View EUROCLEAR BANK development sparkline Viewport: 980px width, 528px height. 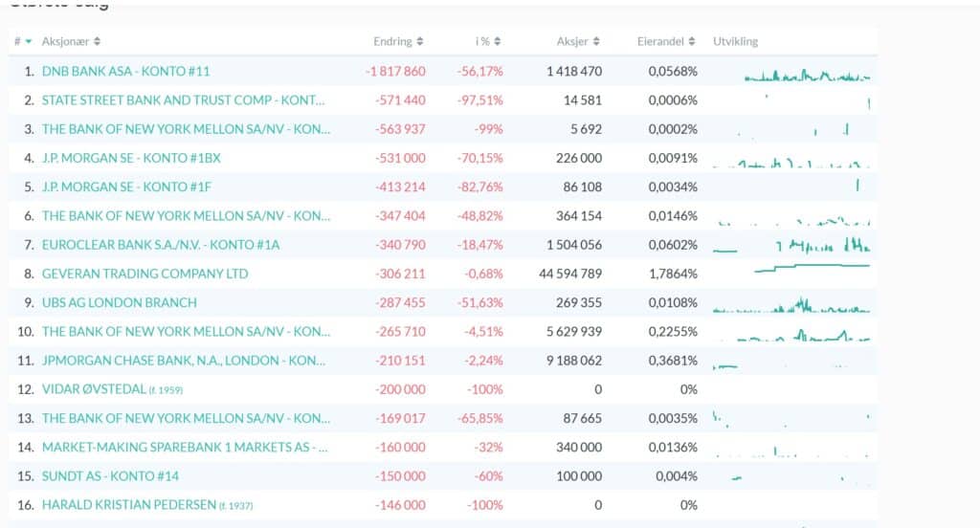791,246
